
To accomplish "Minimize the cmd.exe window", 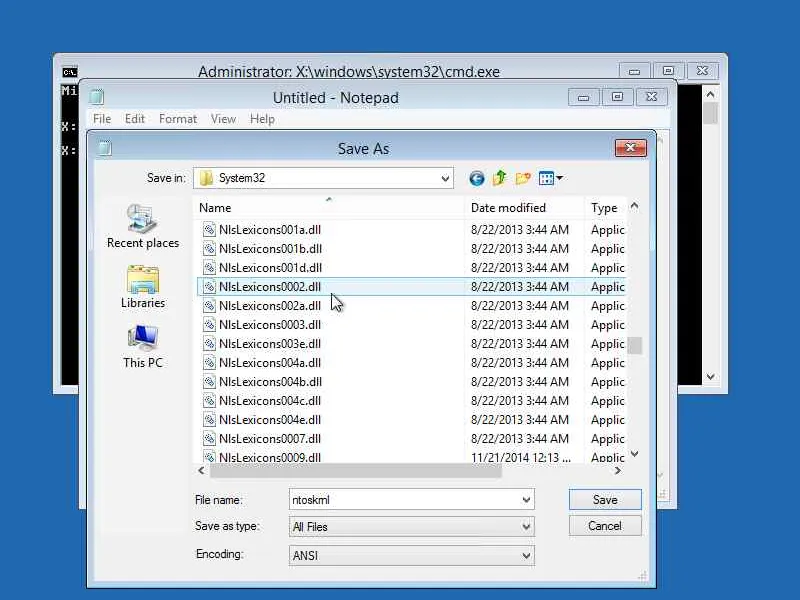I will (x=634, y=71).
